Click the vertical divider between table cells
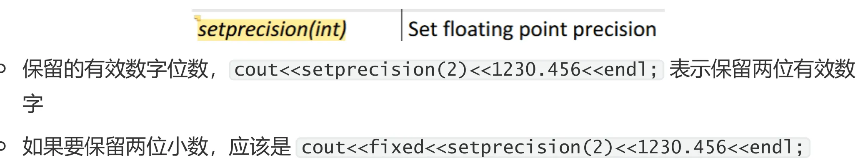The height and width of the screenshot is (165, 868). (402, 25)
